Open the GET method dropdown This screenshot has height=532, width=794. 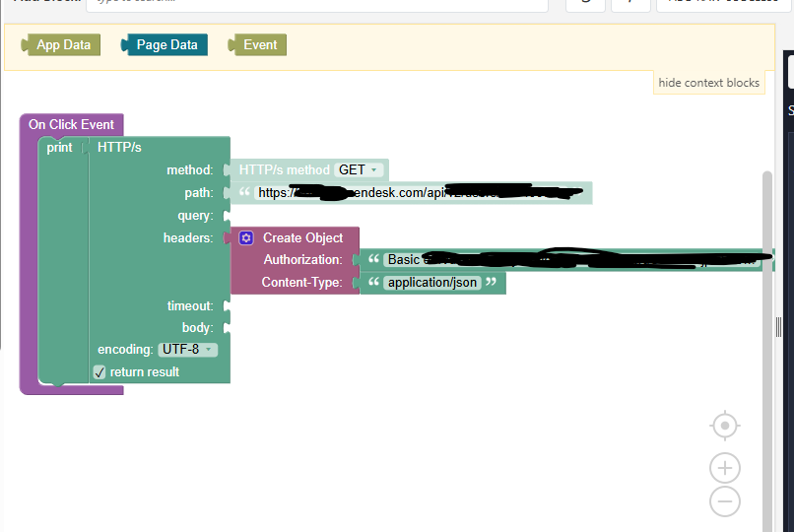point(359,169)
